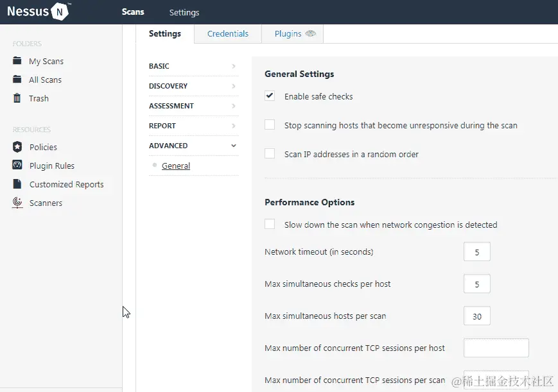
Task: Click the Customized Reports document icon
Action: 17,184
